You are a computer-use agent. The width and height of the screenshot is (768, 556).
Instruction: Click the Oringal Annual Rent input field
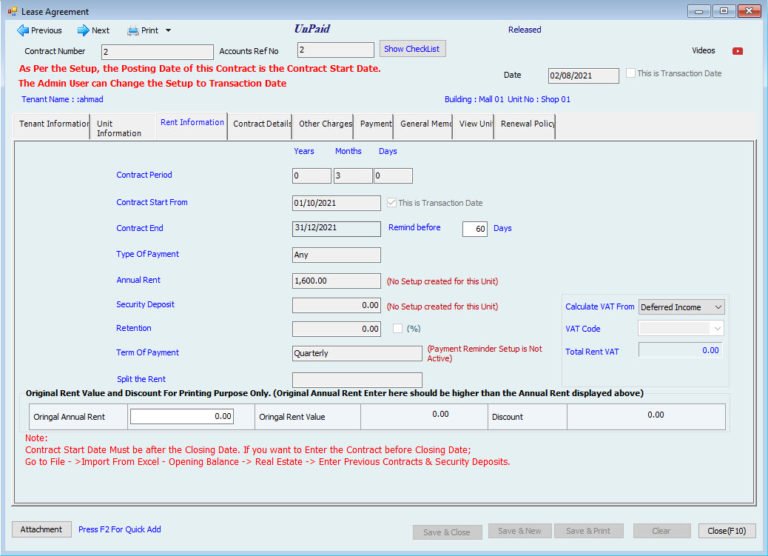click(x=182, y=416)
